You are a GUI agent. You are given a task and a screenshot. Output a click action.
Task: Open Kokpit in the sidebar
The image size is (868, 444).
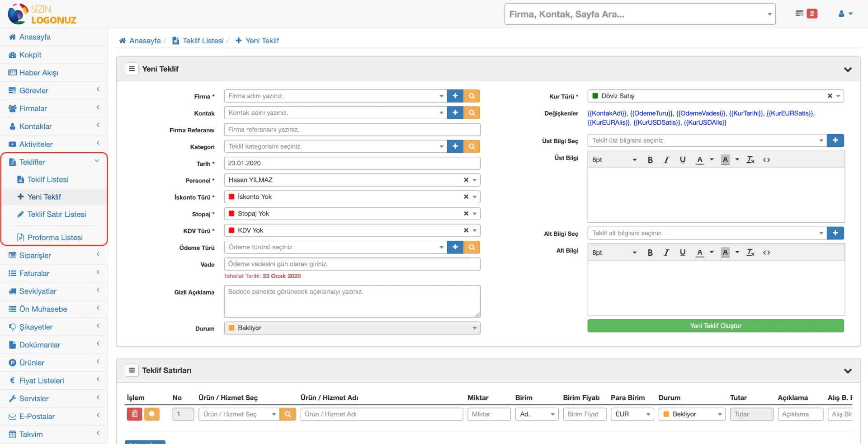click(x=54, y=55)
